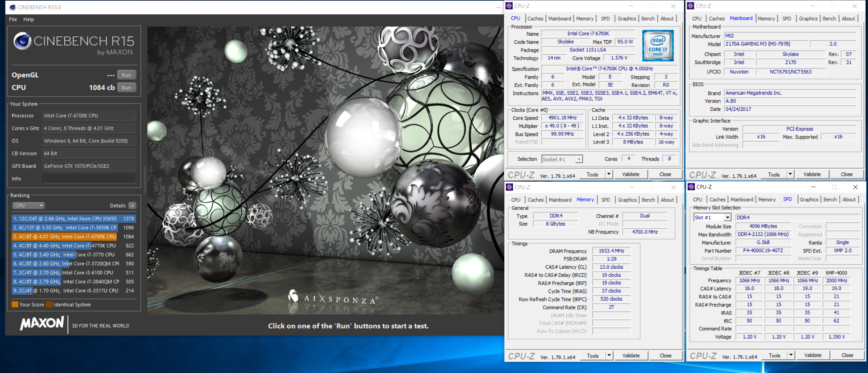Click BIOS Date value 04/24/2017
The image size is (868, 373).
790,109
